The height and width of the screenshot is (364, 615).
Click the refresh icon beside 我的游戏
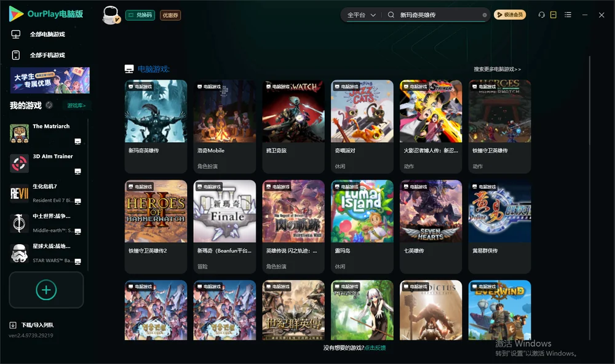[x=49, y=105]
